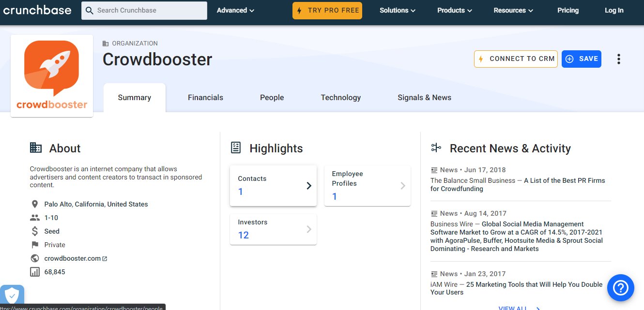Switch to the People tab
The image size is (644, 310).
click(272, 98)
